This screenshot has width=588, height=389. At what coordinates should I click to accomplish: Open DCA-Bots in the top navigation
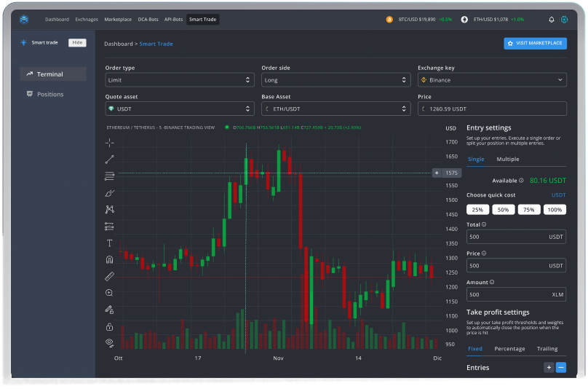[146, 20]
